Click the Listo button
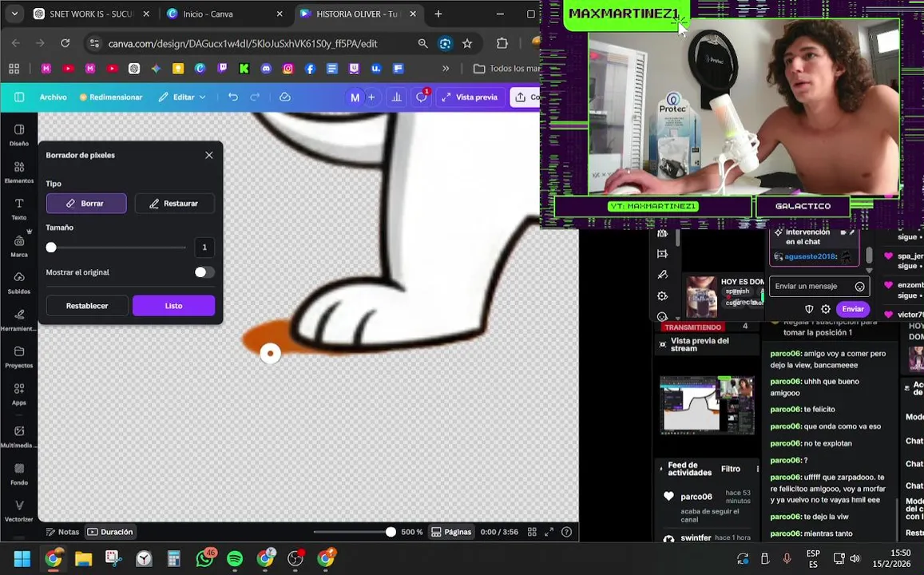 pos(174,306)
